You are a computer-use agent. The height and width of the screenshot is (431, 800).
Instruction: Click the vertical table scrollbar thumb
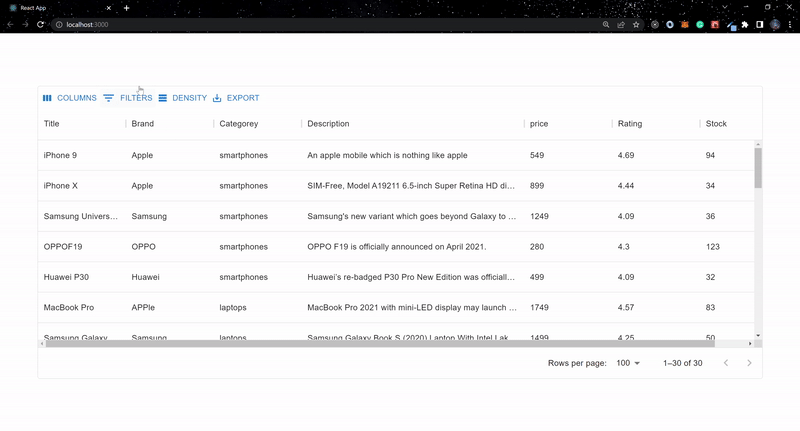coord(758,168)
